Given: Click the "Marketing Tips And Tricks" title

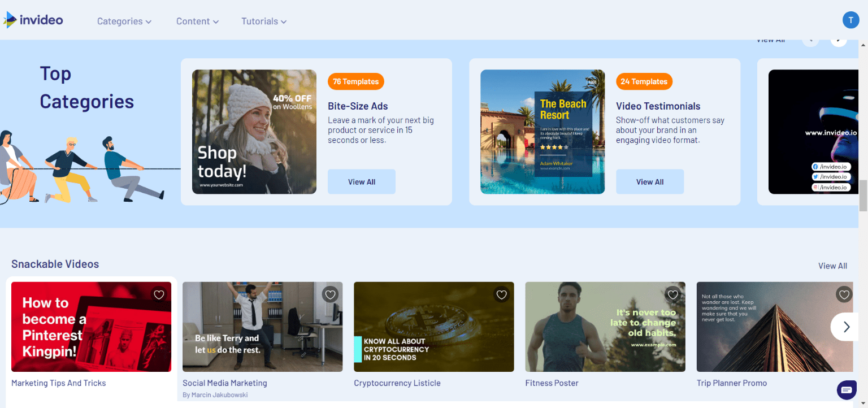Looking at the screenshot, I should click(x=59, y=383).
